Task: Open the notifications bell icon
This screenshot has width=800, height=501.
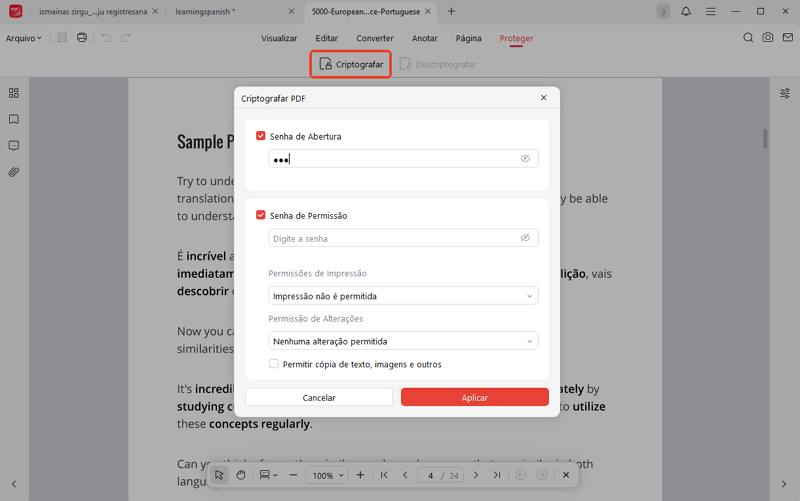Action: tap(686, 11)
